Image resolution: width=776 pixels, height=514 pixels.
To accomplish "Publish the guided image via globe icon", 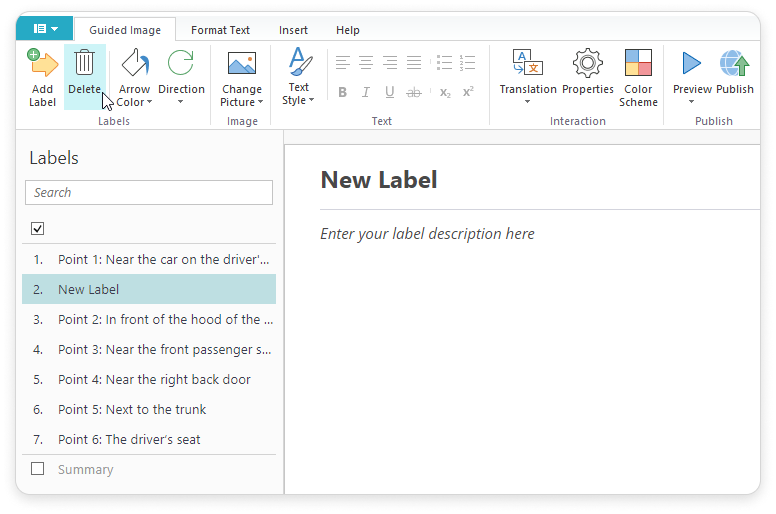I will [735, 66].
